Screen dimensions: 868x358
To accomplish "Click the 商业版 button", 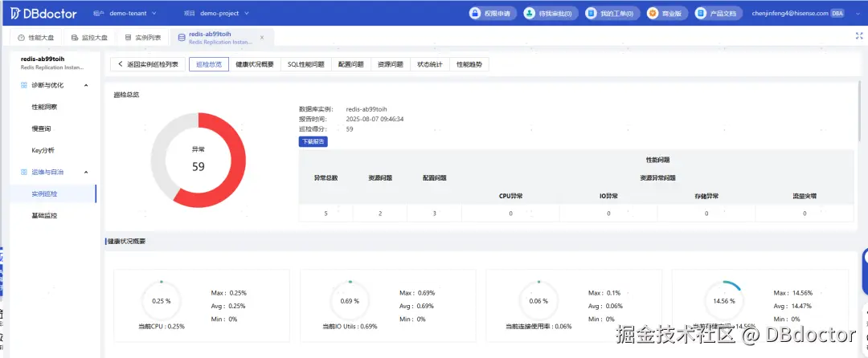I will coord(668,14).
